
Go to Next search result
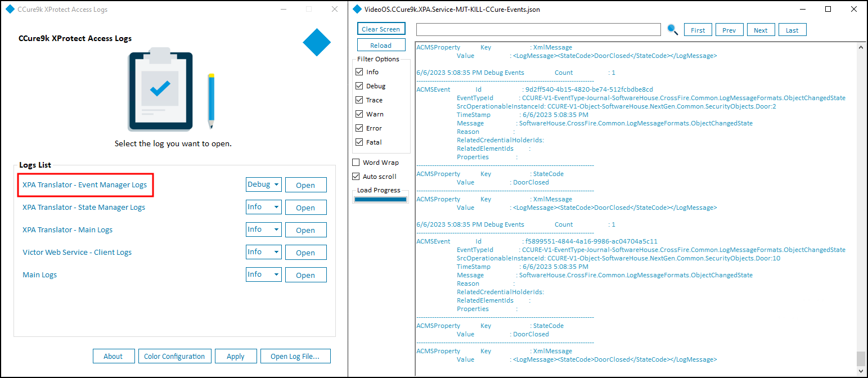(x=761, y=30)
